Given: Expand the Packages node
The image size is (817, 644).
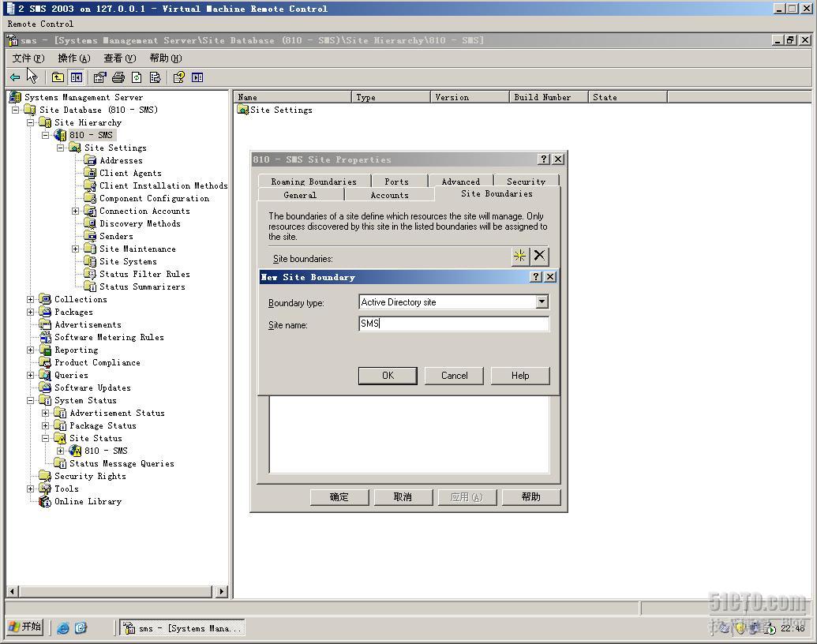Looking at the screenshot, I should [x=31, y=312].
